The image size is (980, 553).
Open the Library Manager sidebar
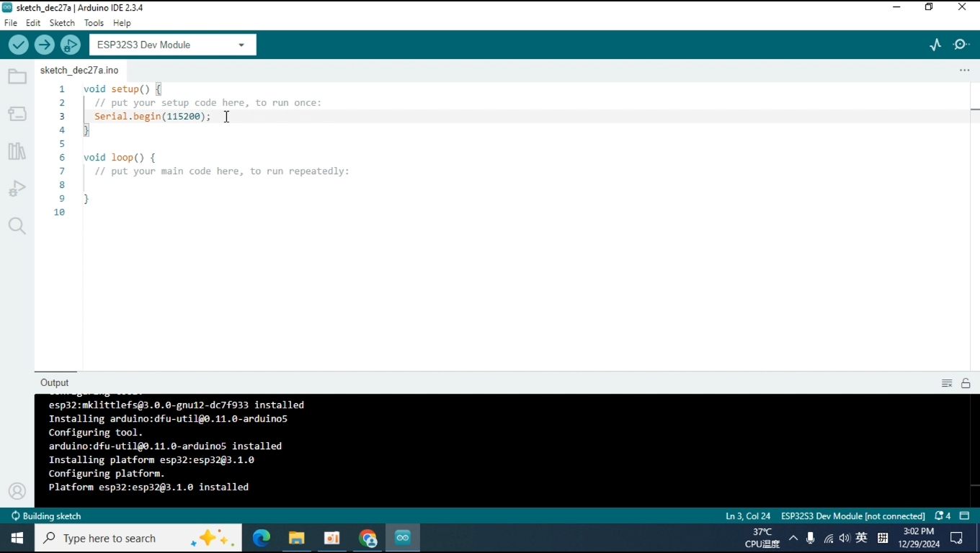[x=17, y=151]
